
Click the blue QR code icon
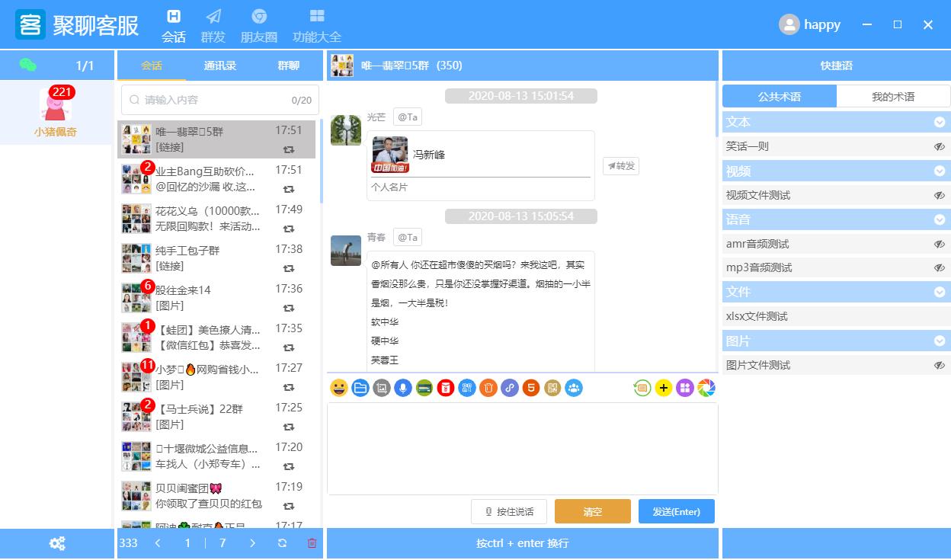467,388
